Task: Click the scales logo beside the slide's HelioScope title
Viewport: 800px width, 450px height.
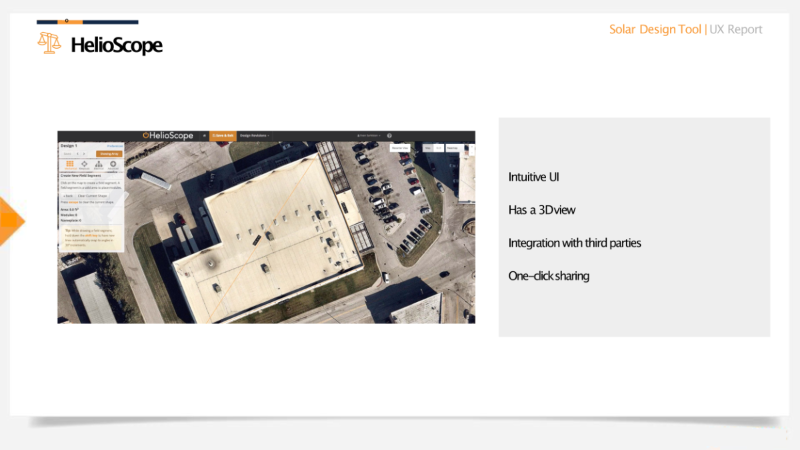Action: 49,43
